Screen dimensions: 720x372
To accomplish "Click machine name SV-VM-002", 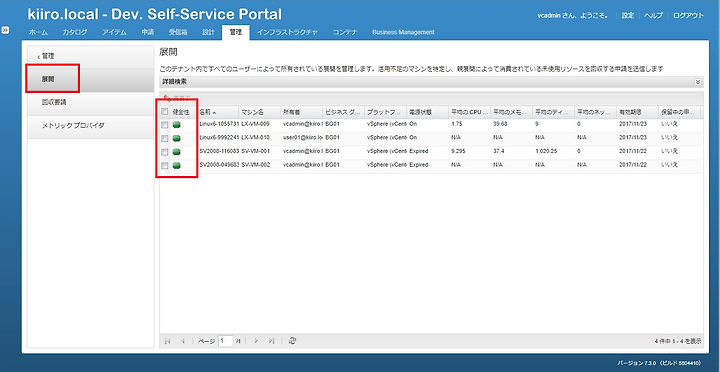I will click(x=255, y=164).
